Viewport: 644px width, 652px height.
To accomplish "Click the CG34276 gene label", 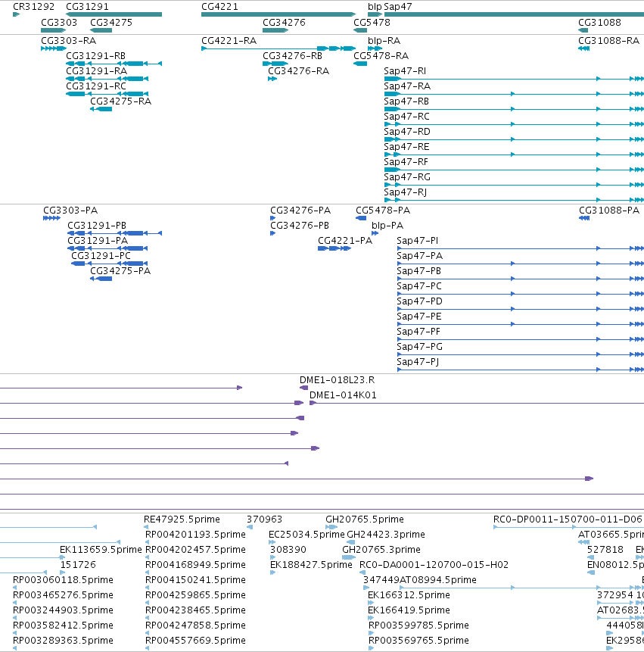I will pyautogui.click(x=285, y=23).
